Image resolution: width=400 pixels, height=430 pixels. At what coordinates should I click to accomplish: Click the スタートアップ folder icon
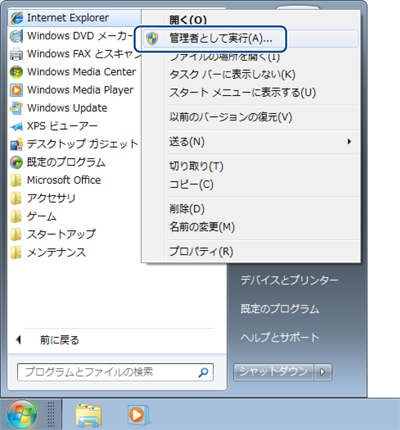[x=16, y=234]
